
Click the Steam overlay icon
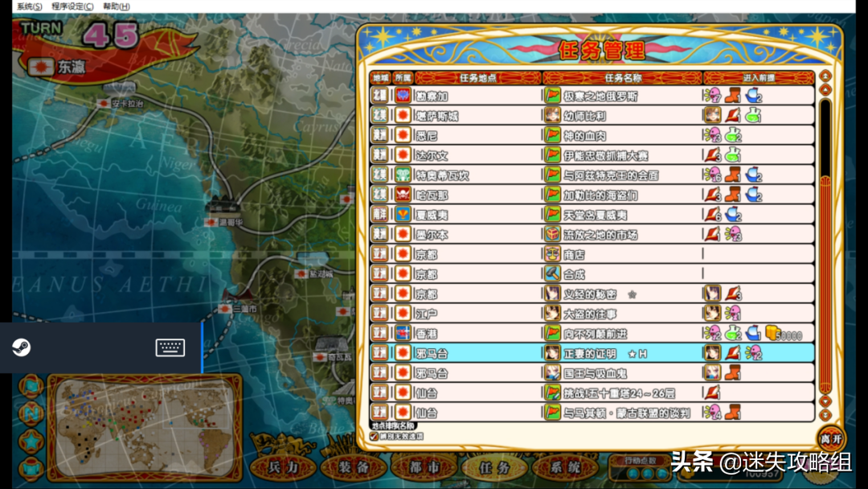[x=22, y=347]
